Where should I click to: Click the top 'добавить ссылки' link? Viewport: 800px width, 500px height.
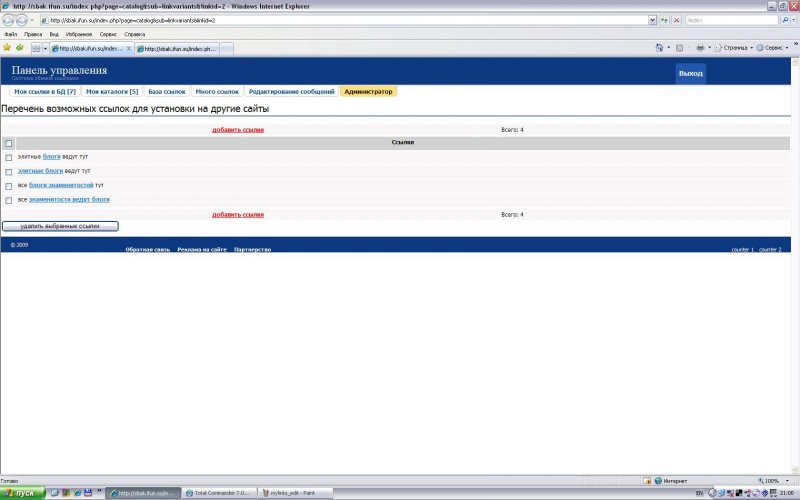click(238, 130)
